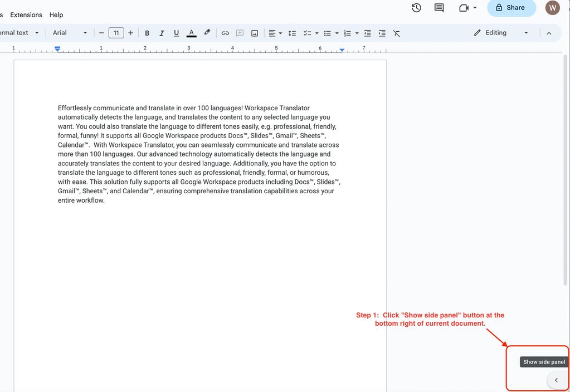Open the W account avatar
570x392 pixels.
click(x=552, y=8)
